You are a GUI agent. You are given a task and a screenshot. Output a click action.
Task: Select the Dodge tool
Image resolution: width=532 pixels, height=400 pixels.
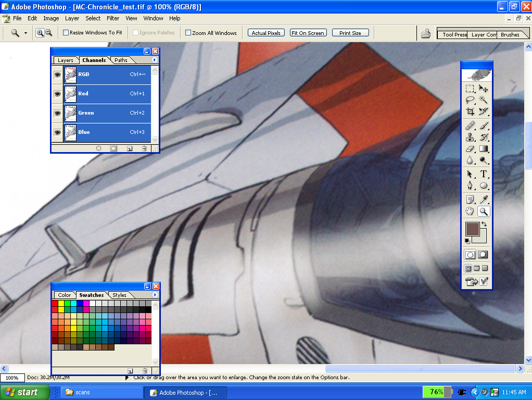pyautogui.click(x=484, y=160)
